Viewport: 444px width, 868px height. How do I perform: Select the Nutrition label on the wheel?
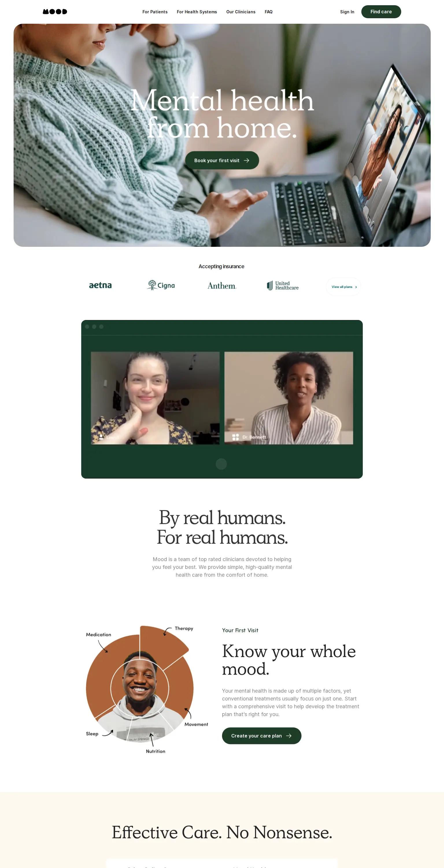point(156,751)
